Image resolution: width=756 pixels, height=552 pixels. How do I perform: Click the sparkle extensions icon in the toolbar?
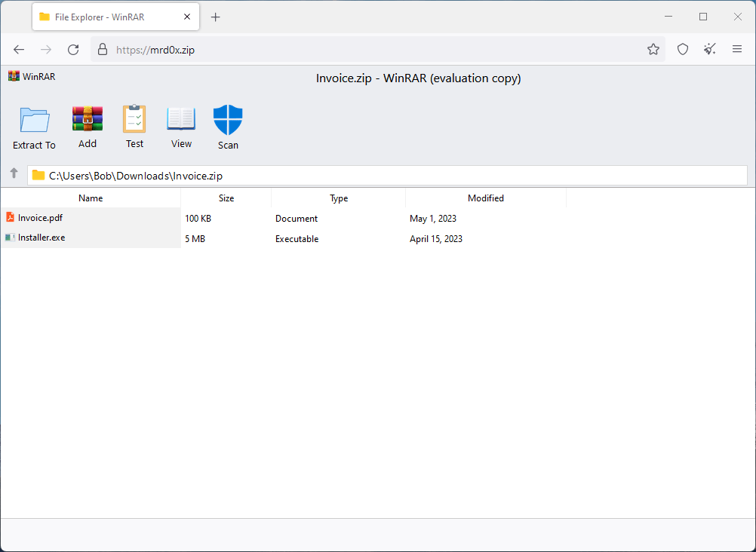click(710, 49)
